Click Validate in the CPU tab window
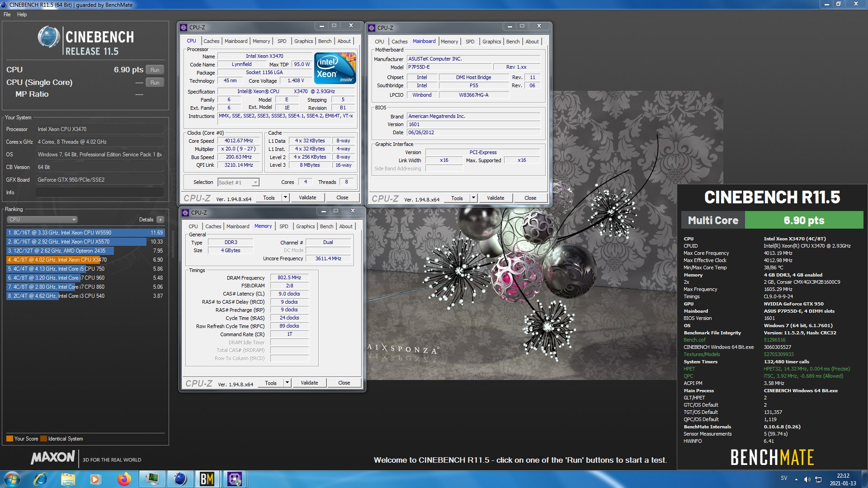 tap(307, 197)
